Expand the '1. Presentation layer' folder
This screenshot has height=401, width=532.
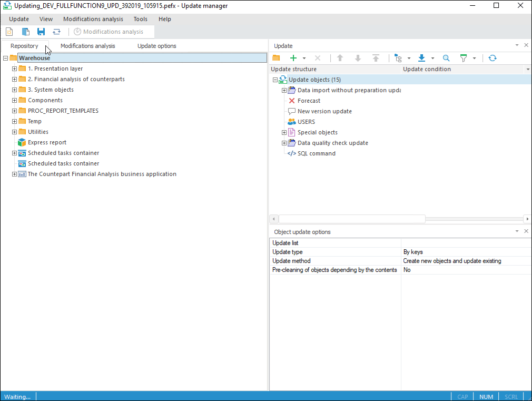tap(15, 69)
